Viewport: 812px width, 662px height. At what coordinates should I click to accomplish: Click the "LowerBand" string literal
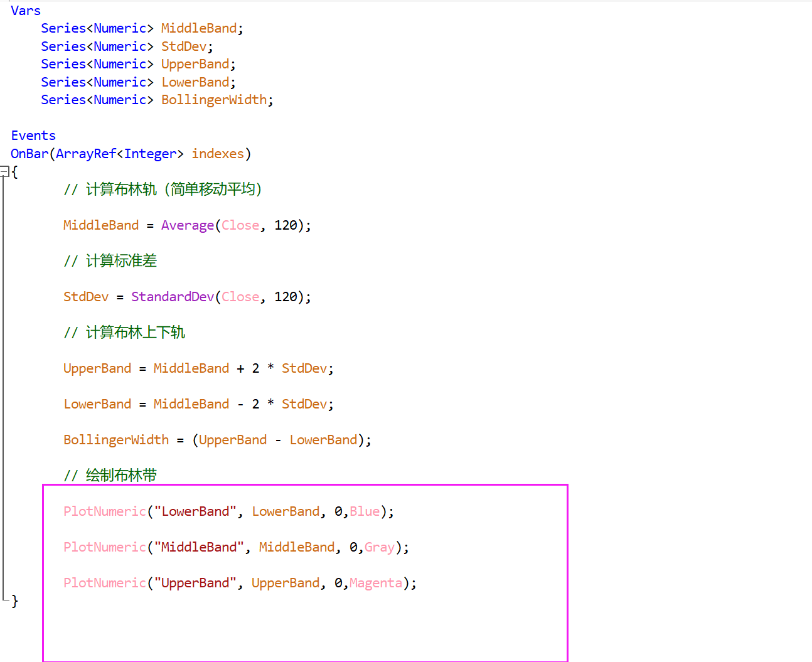click(x=195, y=511)
